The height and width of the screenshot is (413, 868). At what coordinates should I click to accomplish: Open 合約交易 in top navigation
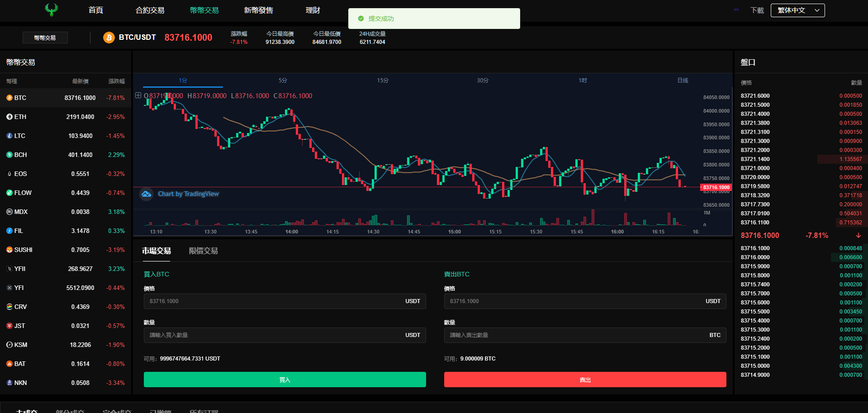click(150, 10)
